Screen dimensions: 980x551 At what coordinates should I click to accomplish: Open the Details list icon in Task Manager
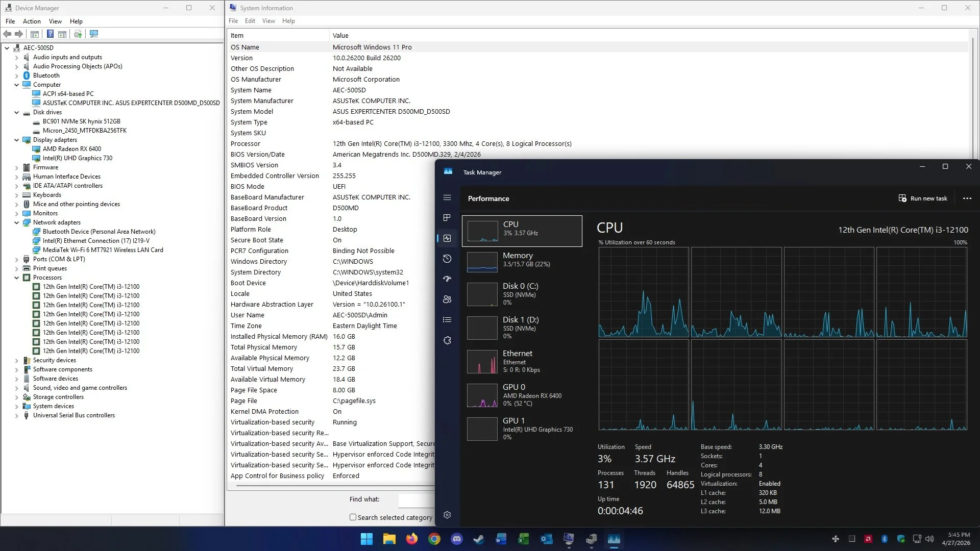click(x=447, y=320)
